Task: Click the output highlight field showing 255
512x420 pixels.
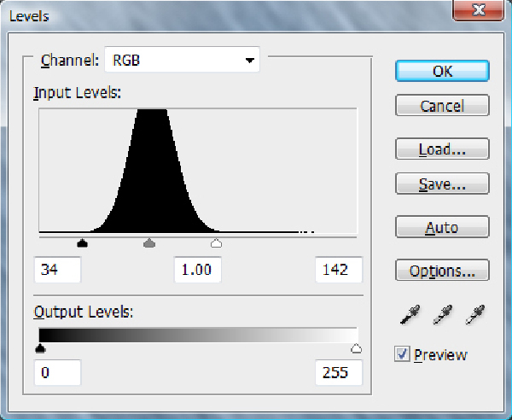Action: tap(339, 373)
